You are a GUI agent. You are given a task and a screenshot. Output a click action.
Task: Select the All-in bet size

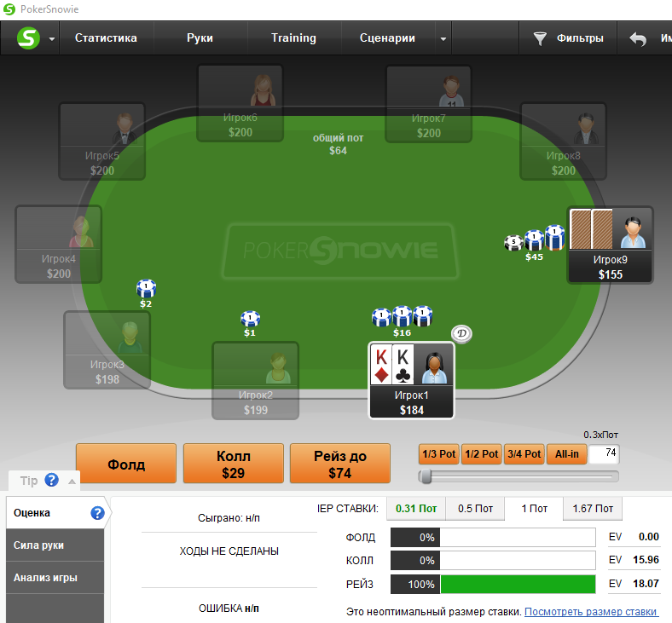tap(566, 454)
